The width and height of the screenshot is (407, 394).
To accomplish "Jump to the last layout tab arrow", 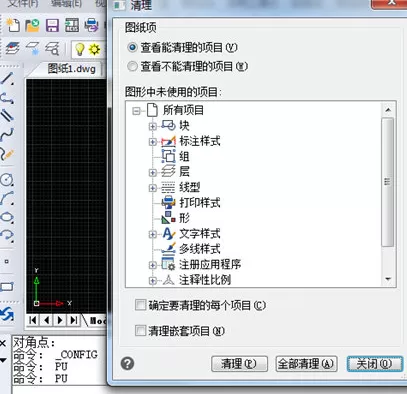I will tap(73, 320).
